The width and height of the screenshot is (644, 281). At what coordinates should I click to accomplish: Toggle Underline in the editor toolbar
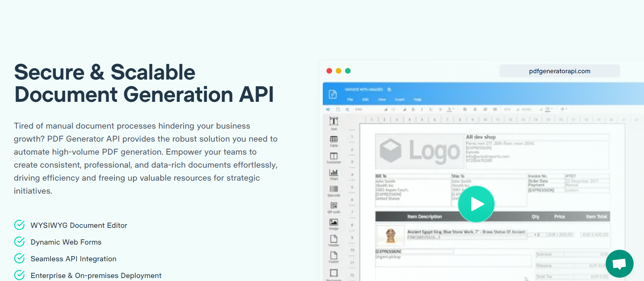pos(431,110)
